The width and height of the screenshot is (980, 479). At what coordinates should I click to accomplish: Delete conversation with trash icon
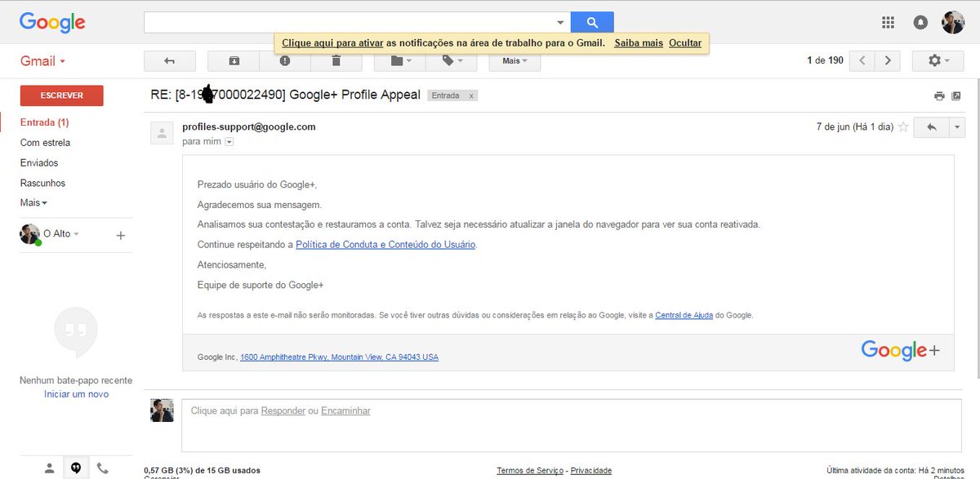336,60
